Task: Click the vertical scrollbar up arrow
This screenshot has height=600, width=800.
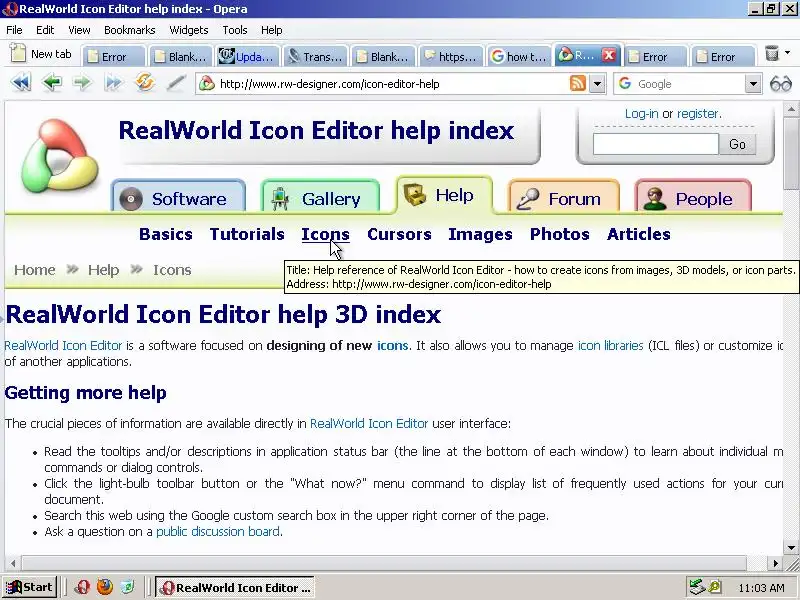Action: click(x=791, y=109)
